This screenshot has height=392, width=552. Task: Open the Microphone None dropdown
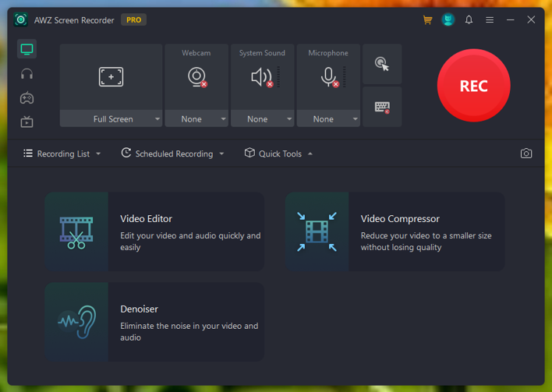328,119
